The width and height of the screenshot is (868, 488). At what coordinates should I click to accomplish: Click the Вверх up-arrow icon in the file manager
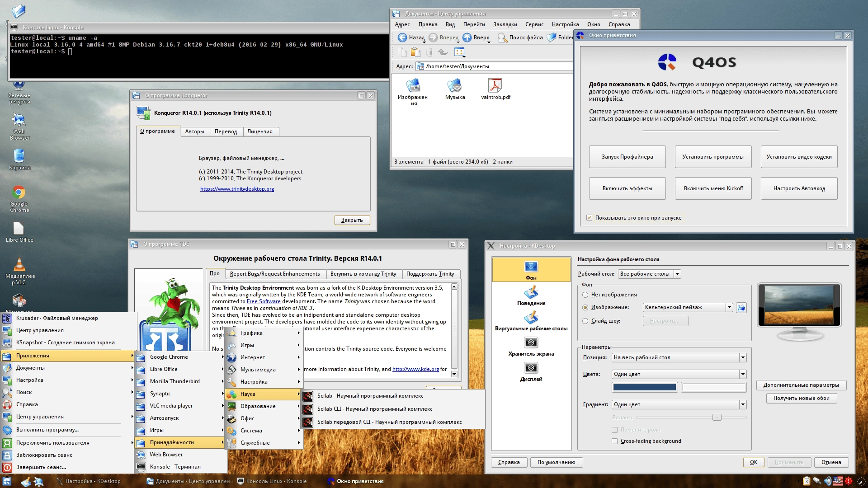click(467, 38)
